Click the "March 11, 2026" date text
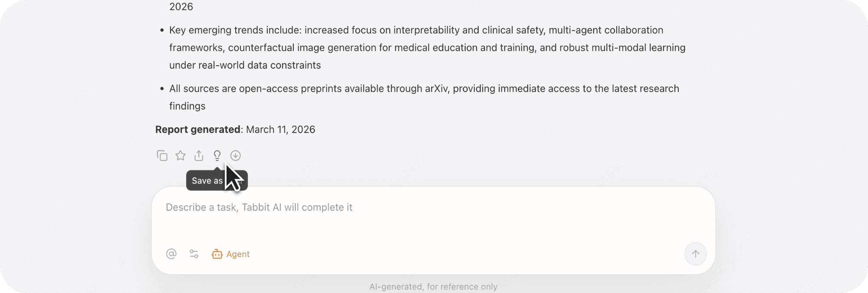This screenshot has height=293, width=868. point(280,130)
